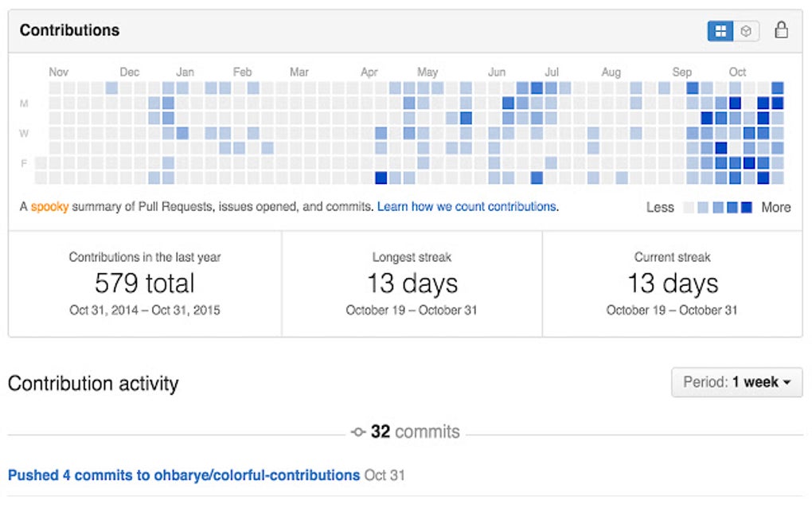Toggle the blue grid view button on
812x508 pixels.
721,30
